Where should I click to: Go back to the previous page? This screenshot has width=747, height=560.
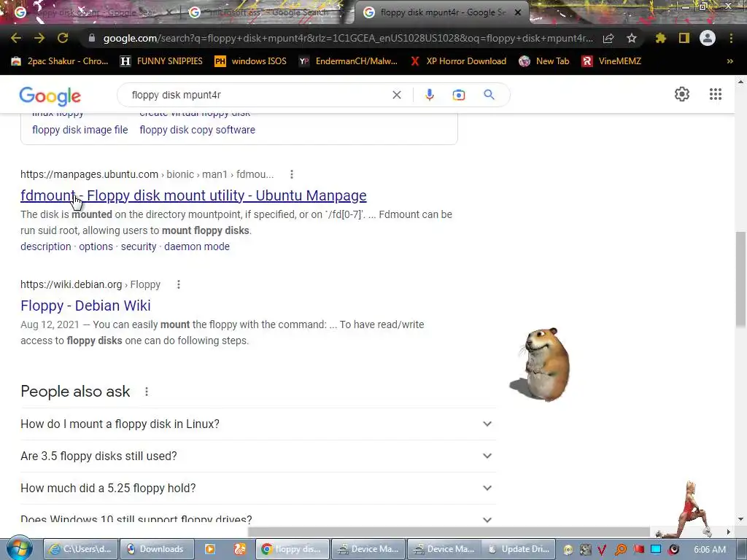coord(16,38)
